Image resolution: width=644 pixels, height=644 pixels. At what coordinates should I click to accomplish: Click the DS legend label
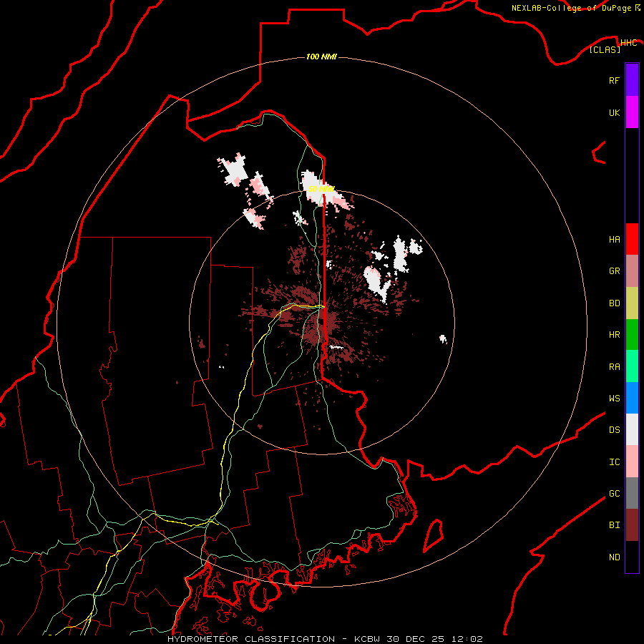(x=614, y=430)
